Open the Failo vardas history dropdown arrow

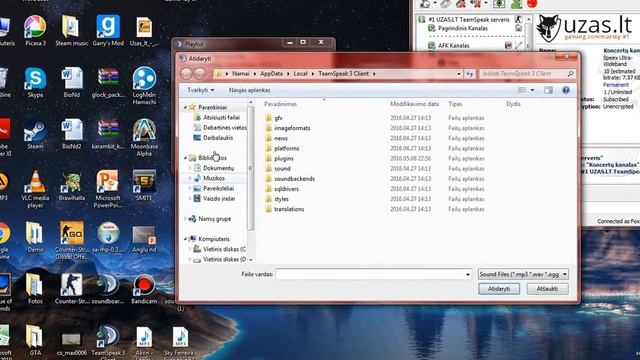(x=468, y=275)
